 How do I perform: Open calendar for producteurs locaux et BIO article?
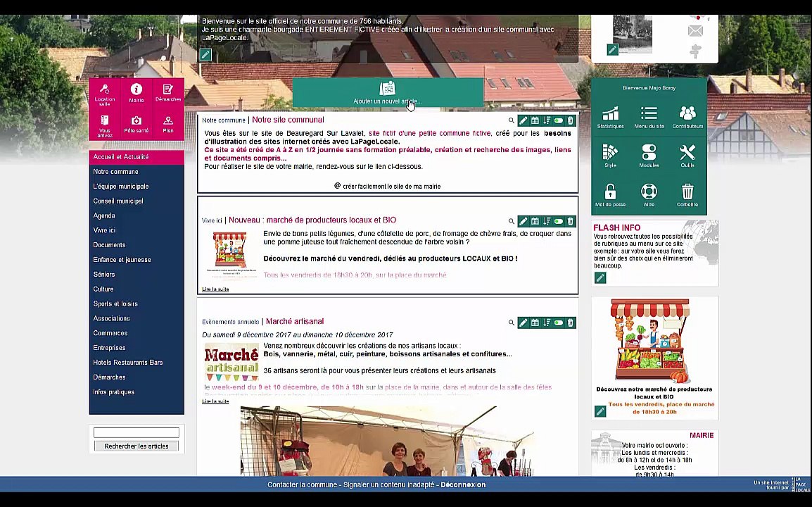(x=535, y=221)
